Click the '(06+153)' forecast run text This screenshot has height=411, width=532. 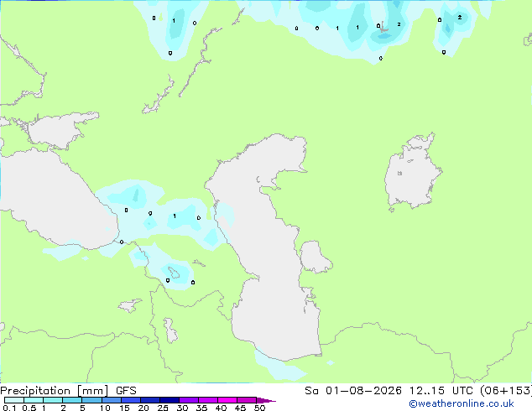[x=506, y=391]
